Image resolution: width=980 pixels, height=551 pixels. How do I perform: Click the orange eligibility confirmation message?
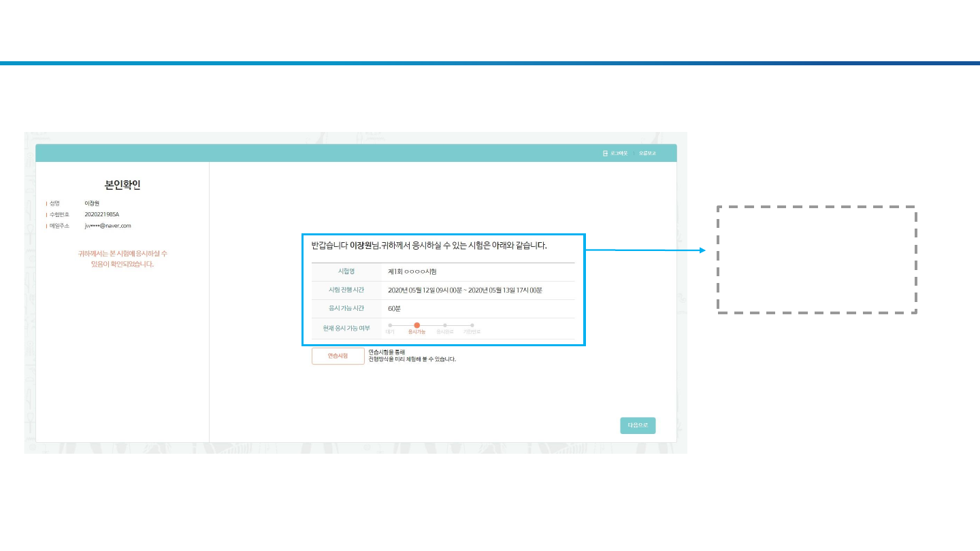122,258
